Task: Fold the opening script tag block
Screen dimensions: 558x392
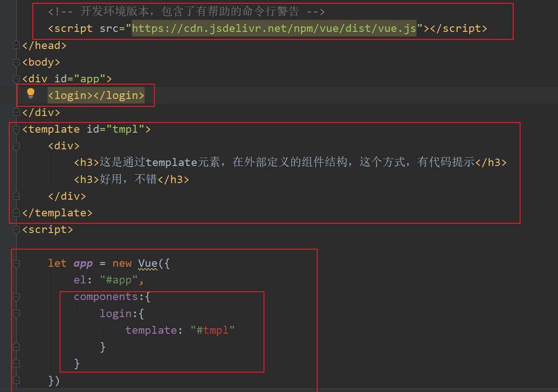Action: 17,230
